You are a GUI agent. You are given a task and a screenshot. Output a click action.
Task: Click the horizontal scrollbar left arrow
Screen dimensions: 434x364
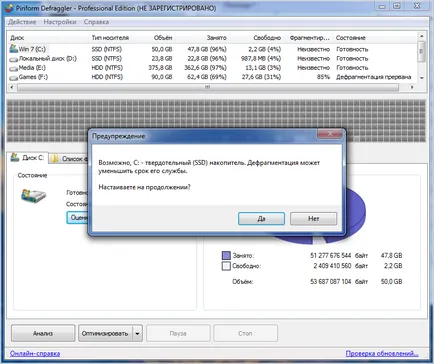point(12,87)
